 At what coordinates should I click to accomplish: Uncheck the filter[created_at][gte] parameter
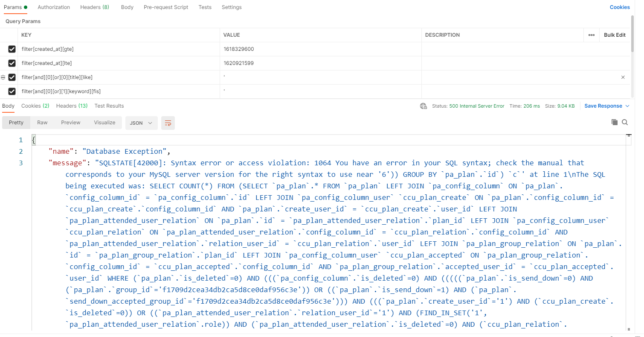coord(12,49)
